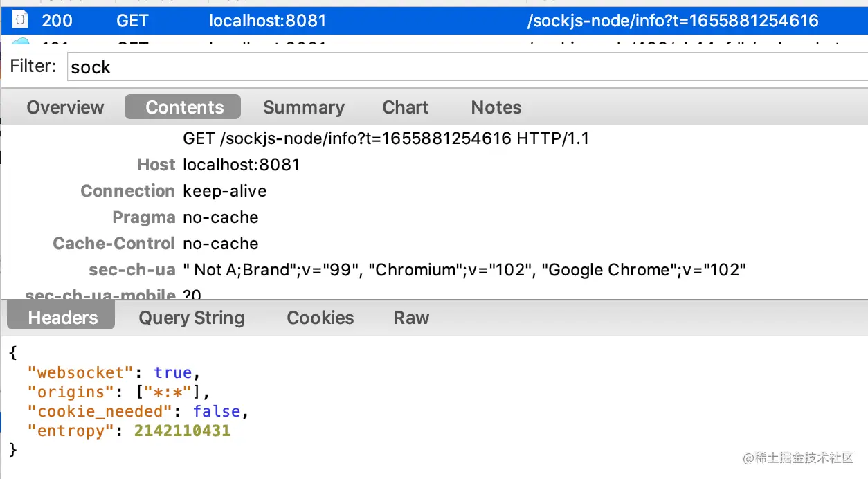The width and height of the screenshot is (868, 479).
Task: Select the Contents tab
Action: click(184, 107)
